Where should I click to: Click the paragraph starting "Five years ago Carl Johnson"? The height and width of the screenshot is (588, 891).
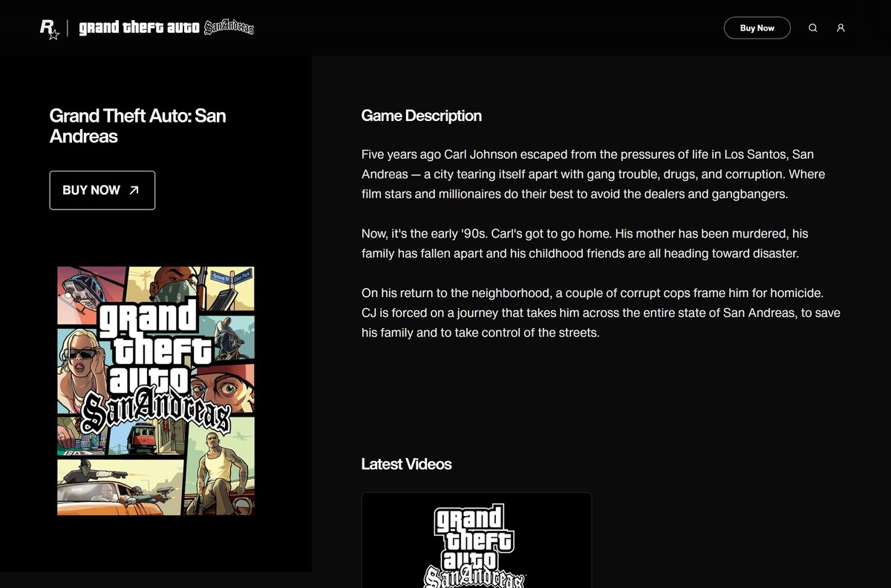(593, 174)
